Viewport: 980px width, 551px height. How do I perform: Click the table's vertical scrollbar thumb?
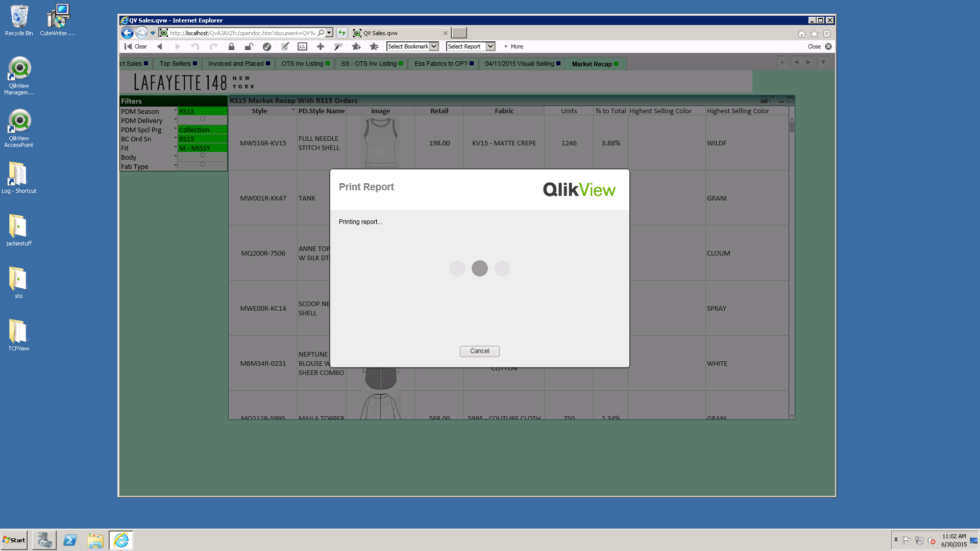pyautogui.click(x=792, y=127)
